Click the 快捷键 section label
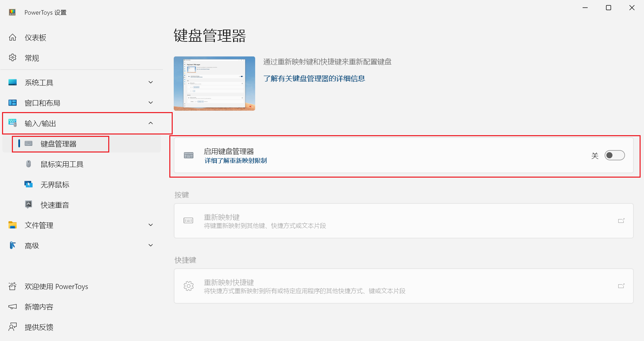Viewport: 644px width, 341px height. coord(185,260)
